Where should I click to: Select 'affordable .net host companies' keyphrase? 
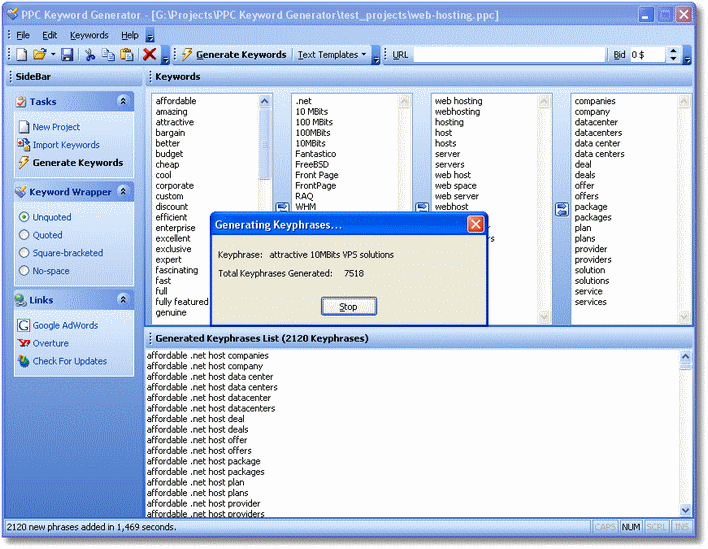[x=208, y=356]
